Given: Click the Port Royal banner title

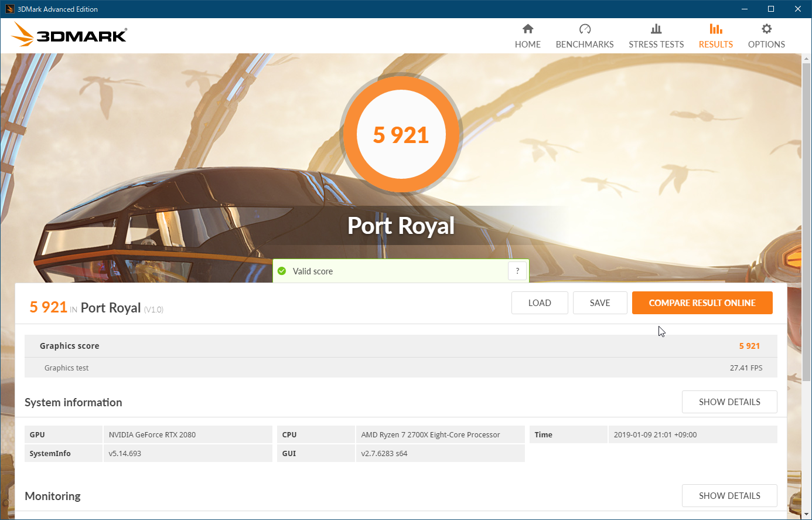Looking at the screenshot, I should (x=401, y=226).
